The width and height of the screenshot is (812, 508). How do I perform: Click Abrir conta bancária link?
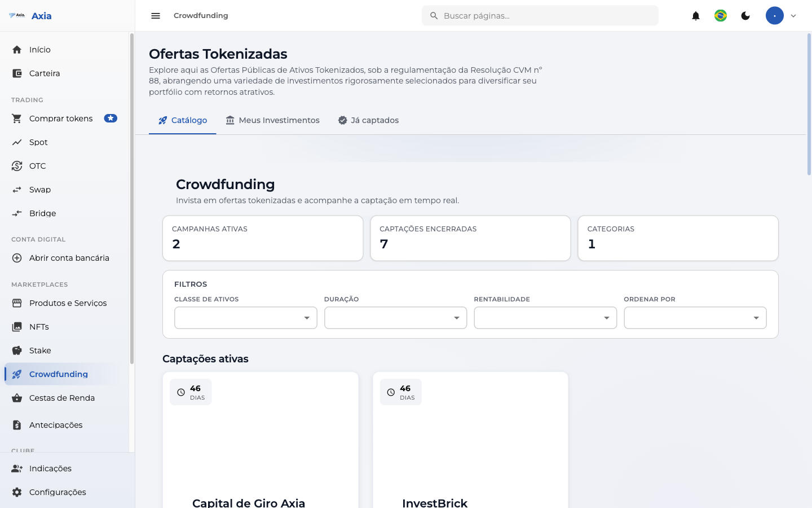[63, 258]
